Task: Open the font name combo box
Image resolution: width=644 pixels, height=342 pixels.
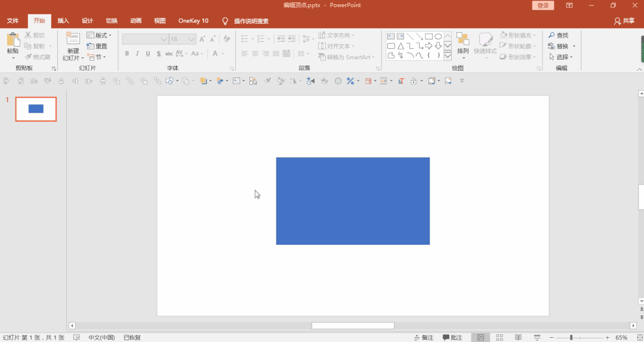Action: 146,39
